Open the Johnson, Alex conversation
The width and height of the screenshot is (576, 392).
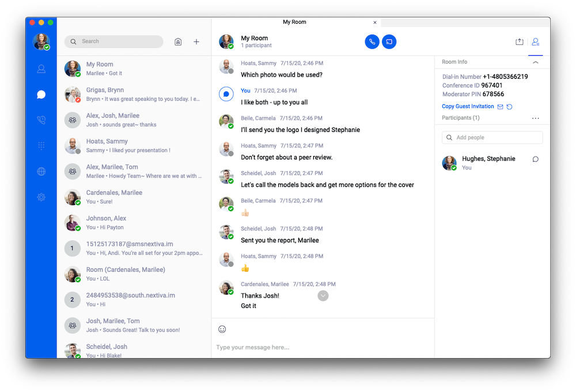[x=134, y=223]
